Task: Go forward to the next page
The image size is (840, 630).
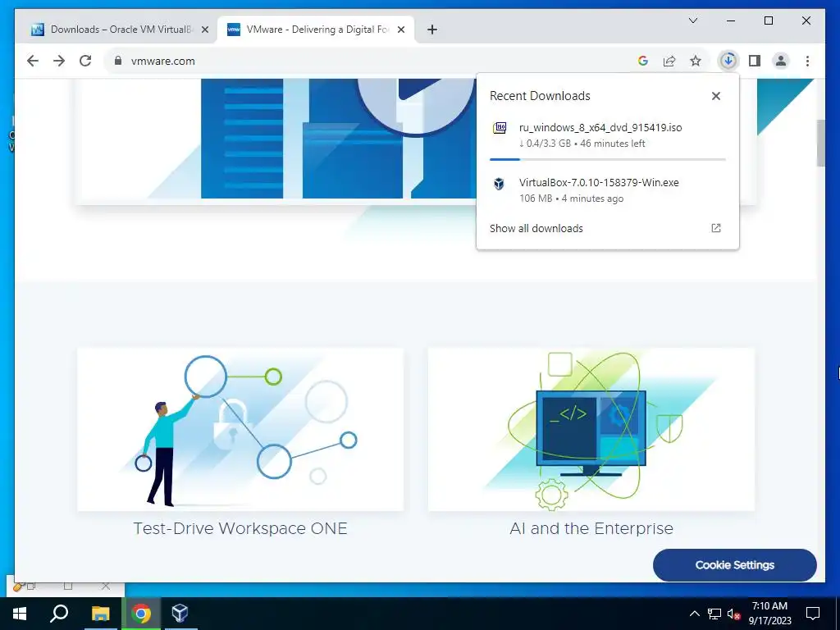Action: click(59, 61)
